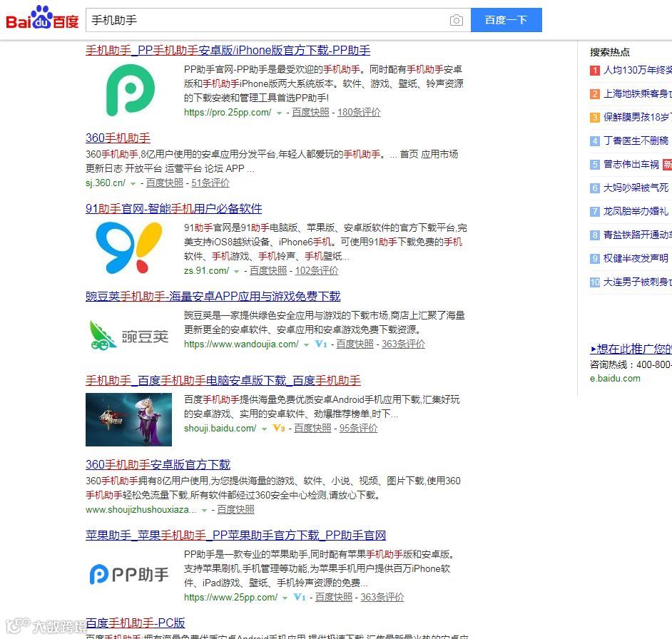Click the sj.360.cn/ URL text
The width and height of the screenshot is (672, 639).
click(106, 183)
